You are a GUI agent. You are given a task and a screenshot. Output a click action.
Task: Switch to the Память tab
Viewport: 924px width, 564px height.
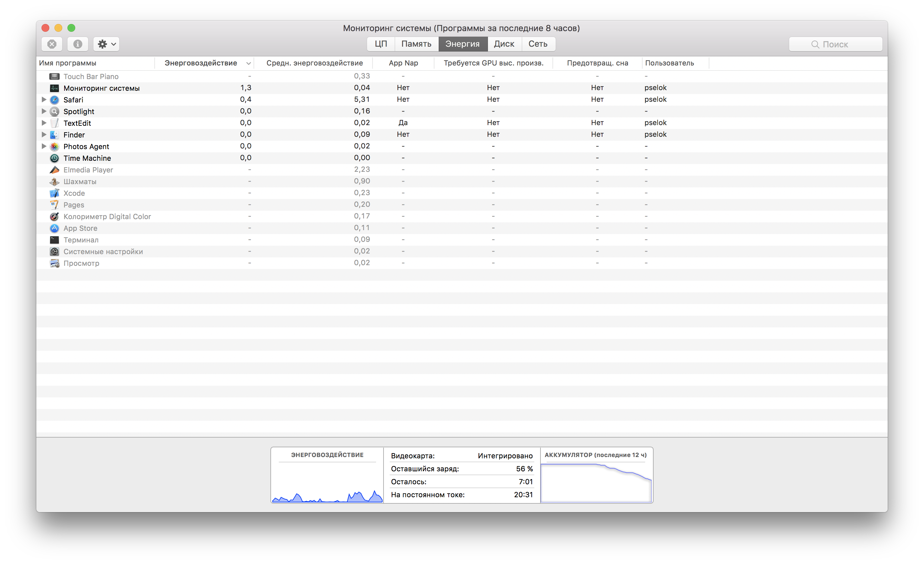pyautogui.click(x=416, y=44)
